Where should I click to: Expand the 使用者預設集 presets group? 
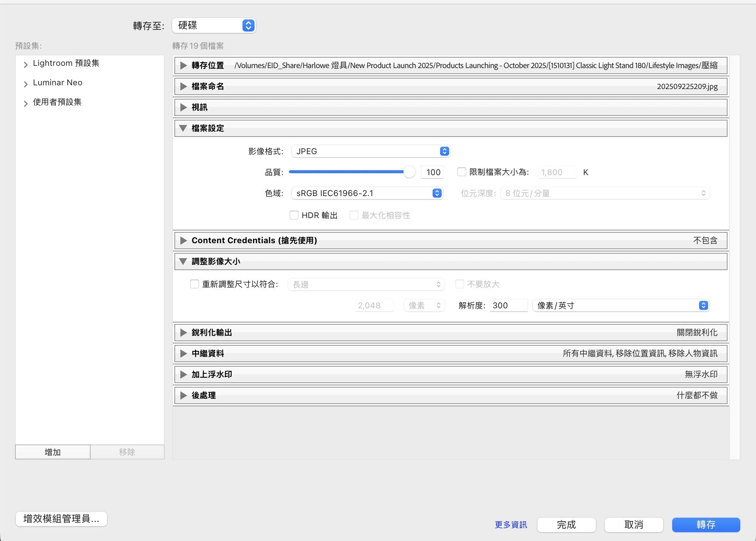tap(25, 103)
